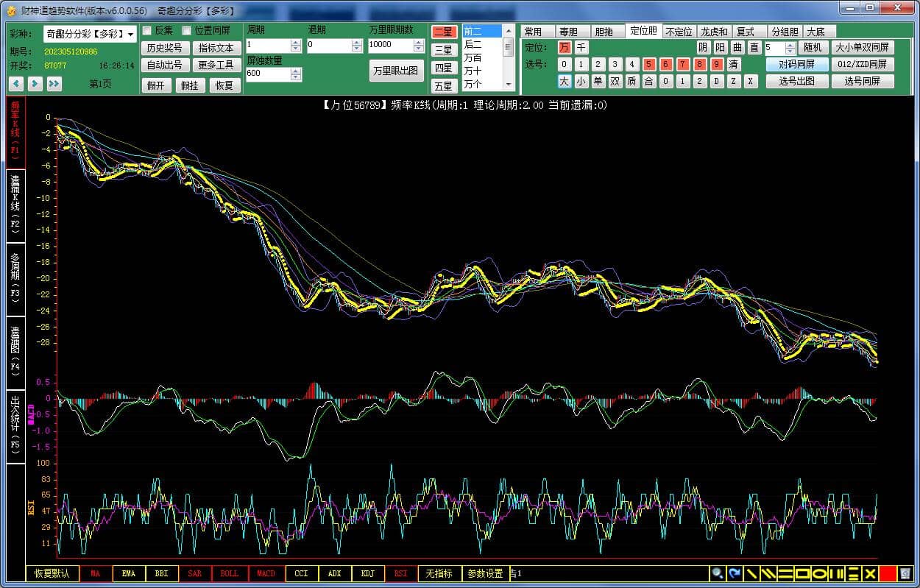Select the rectangle drawing tool
This screenshot has width=920, height=588.
[x=802, y=573]
